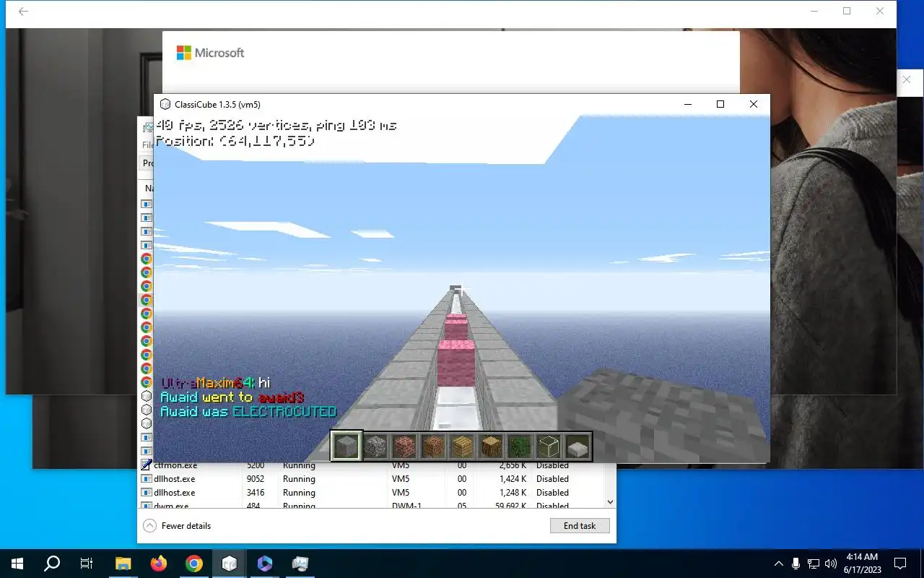This screenshot has width=924, height=578.
Task: Collapse Task Manager with Fewer details
Action: pos(177,526)
